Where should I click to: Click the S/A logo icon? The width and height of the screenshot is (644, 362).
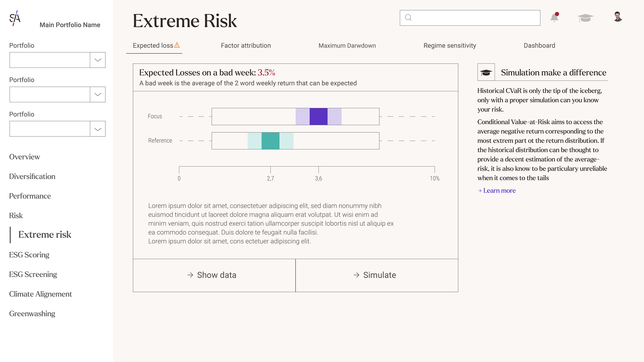[x=15, y=18]
